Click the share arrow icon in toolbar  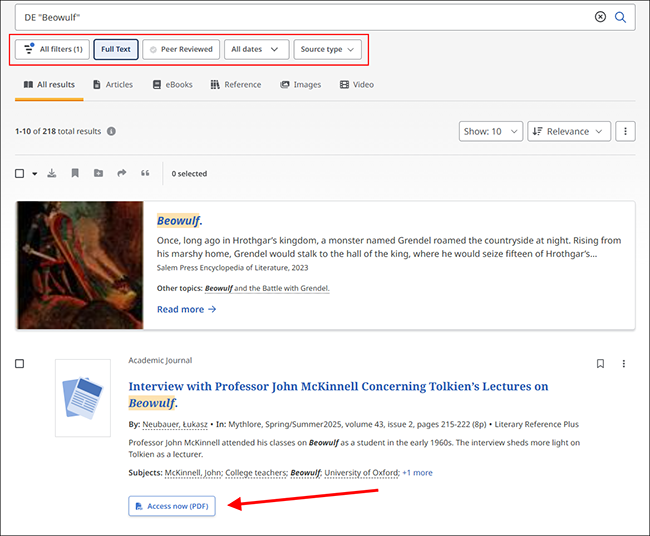pyautogui.click(x=121, y=173)
